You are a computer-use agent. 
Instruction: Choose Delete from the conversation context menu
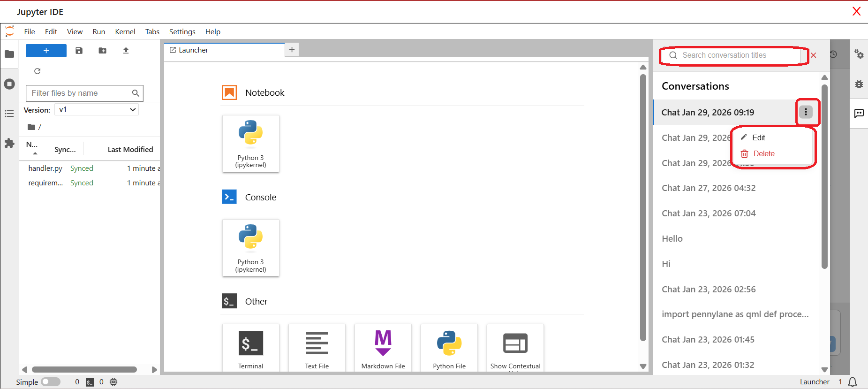point(763,153)
